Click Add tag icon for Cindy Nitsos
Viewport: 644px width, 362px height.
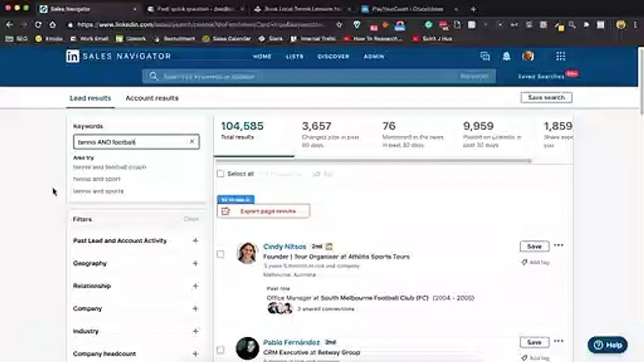tap(524, 262)
